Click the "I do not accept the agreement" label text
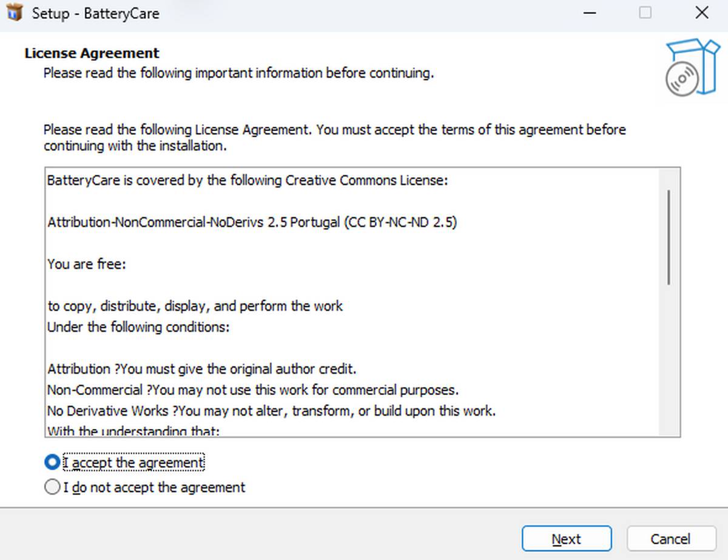 click(155, 487)
